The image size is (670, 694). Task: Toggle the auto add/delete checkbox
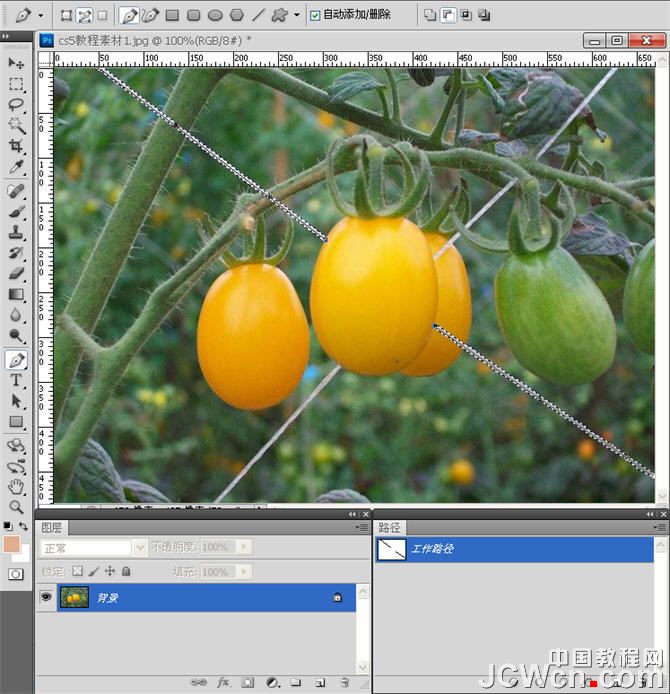tap(315, 16)
